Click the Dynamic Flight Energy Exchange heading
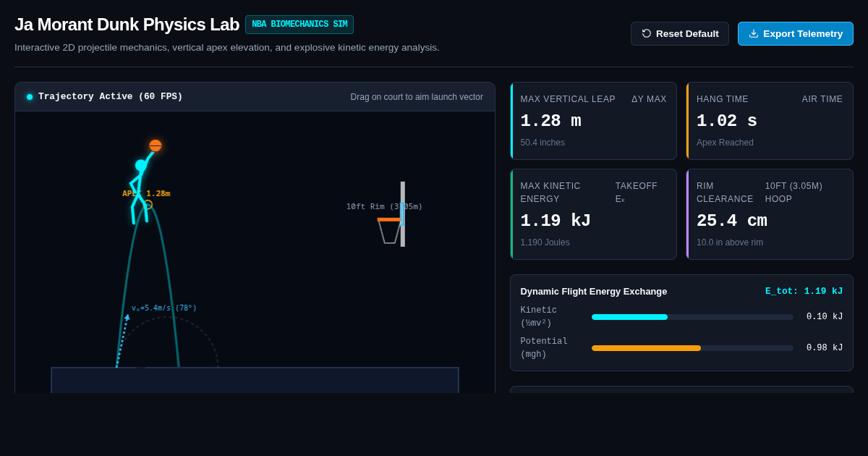Viewport: 868px width, 456px height. (594, 291)
